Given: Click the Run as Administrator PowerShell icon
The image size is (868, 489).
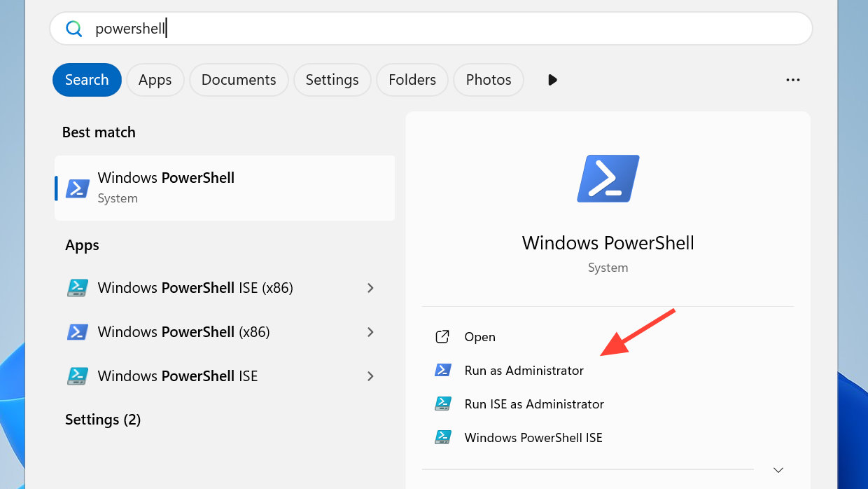Looking at the screenshot, I should pos(442,371).
